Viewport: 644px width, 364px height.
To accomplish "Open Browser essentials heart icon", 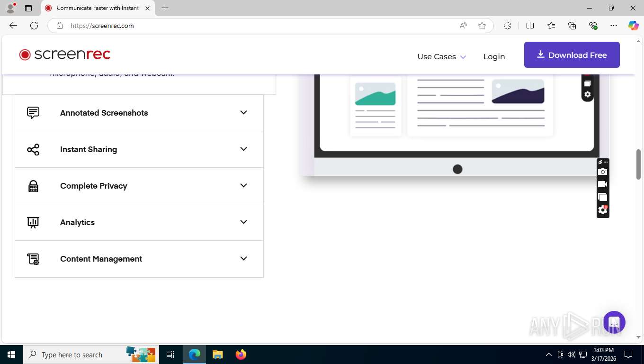I will 593,26.
